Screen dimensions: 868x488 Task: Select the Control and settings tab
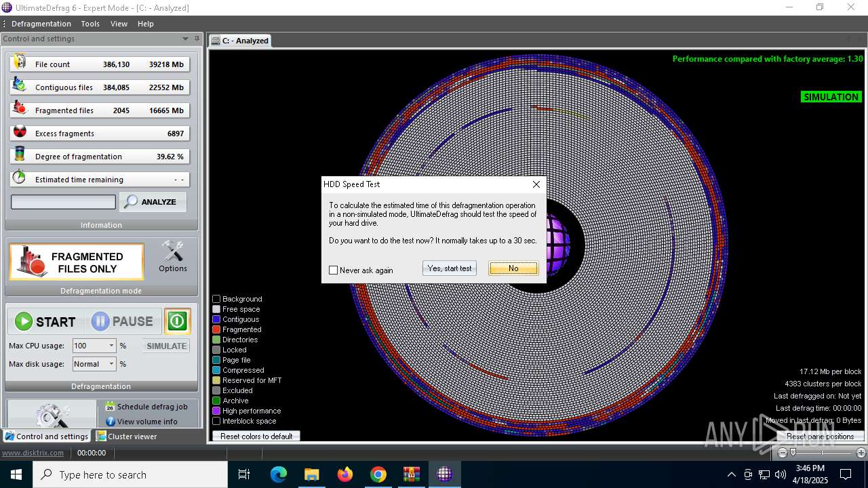46,436
